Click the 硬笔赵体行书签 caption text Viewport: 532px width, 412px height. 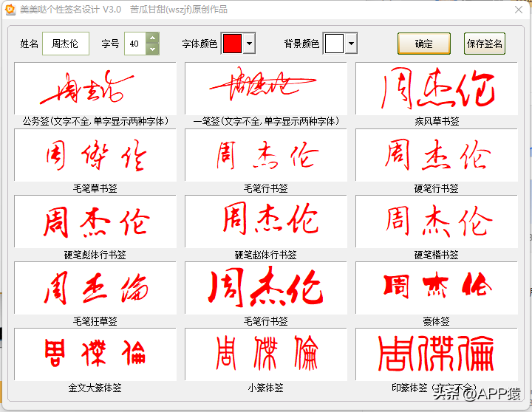click(266, 255)
